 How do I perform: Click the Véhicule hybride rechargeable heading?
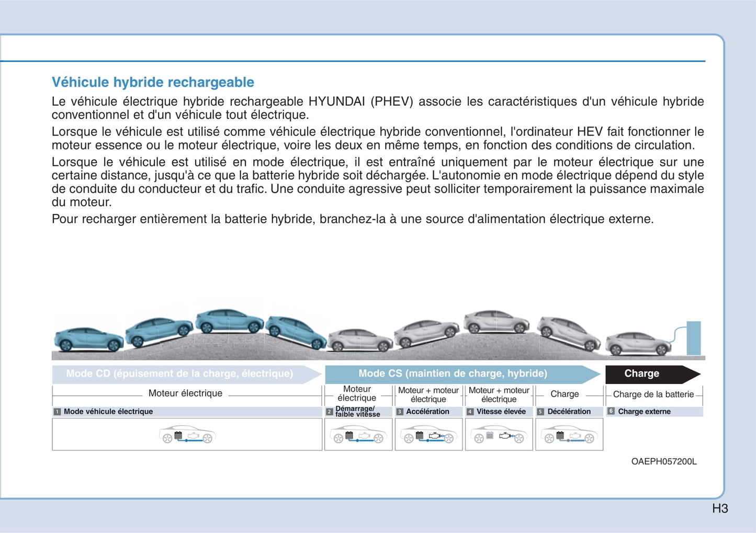(153, 82)
